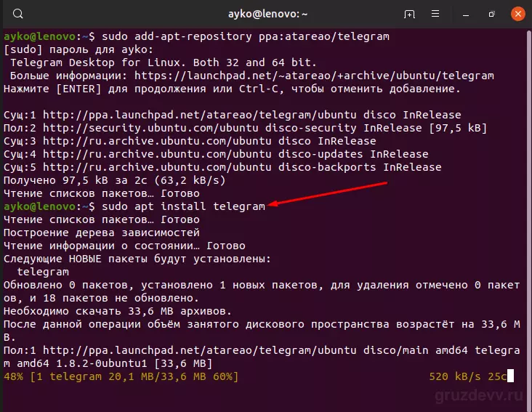Click the ppa.launchpad.net URL on Сущ:1 line
This screenshot has height=412, width=532.
coord(199,115)
